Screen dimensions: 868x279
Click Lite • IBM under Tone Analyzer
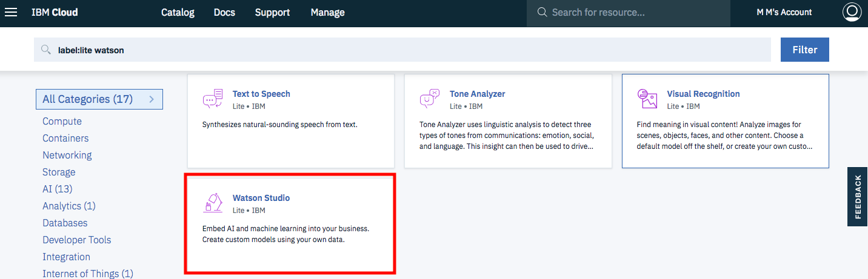466,107
